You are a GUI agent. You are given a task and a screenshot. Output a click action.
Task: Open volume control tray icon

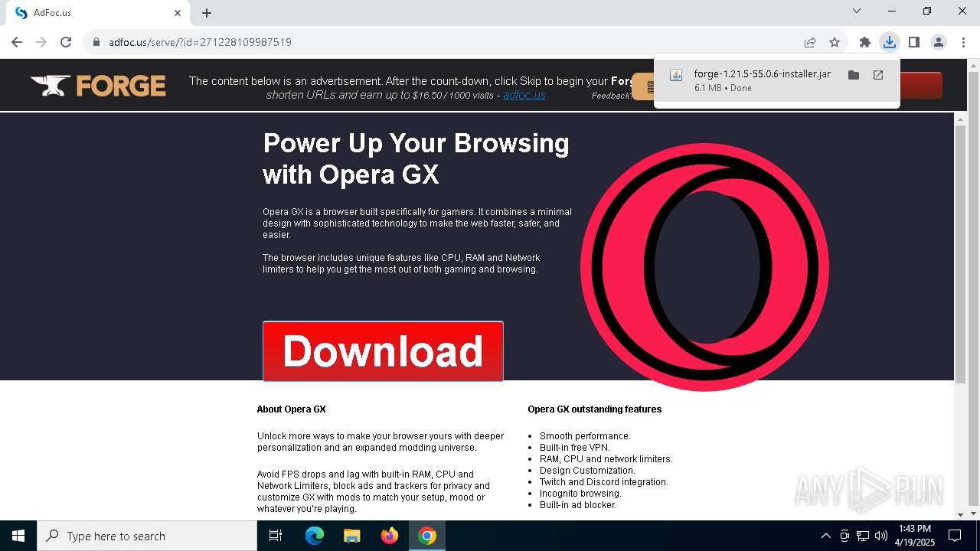point(881,536)
